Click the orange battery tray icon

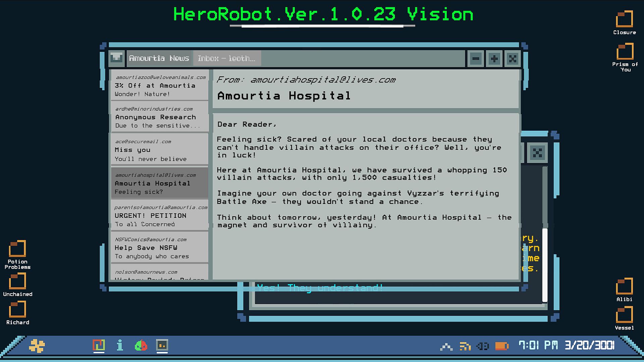pyautogui.click(x=502, y=346)
